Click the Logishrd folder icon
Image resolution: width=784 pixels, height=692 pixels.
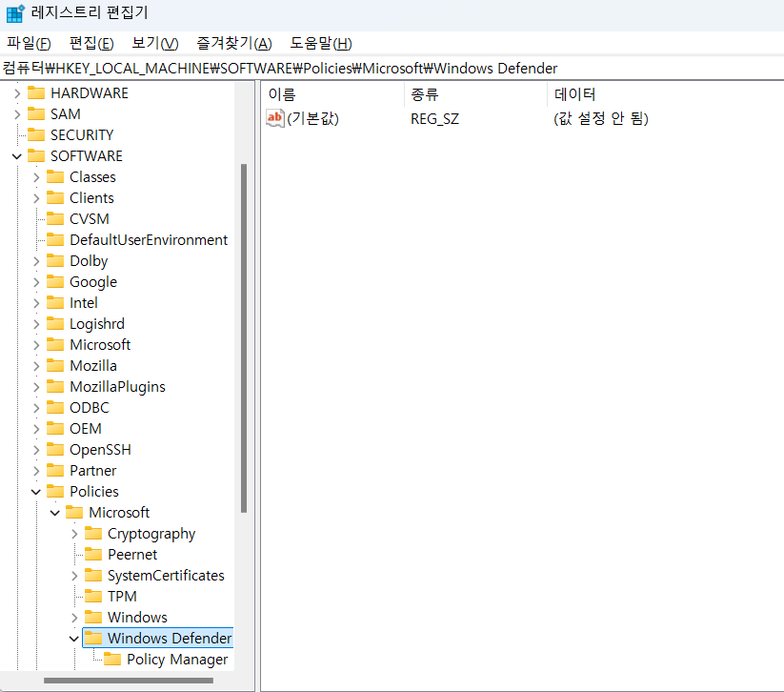tap(55, 324)
